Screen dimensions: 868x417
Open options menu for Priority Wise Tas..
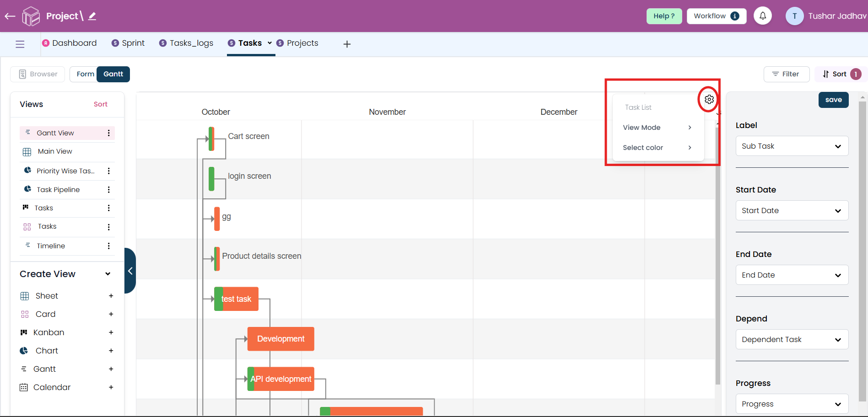click(108, 171)
